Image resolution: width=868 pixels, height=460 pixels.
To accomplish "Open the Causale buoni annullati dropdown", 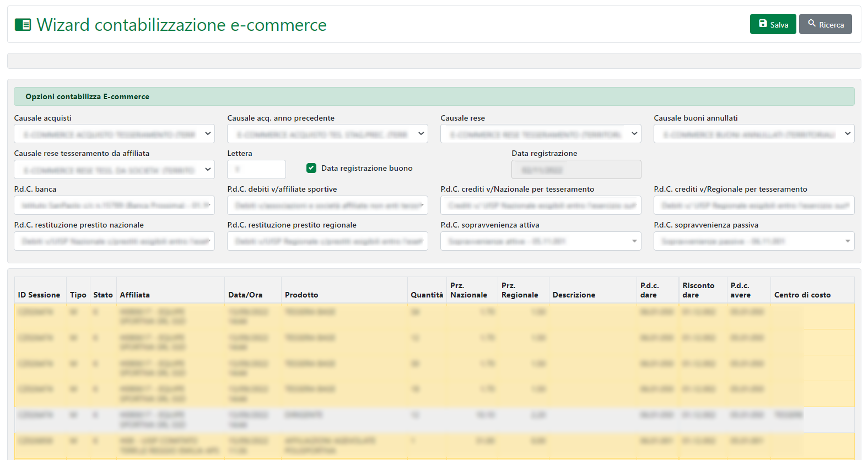I will click(753, 134).
